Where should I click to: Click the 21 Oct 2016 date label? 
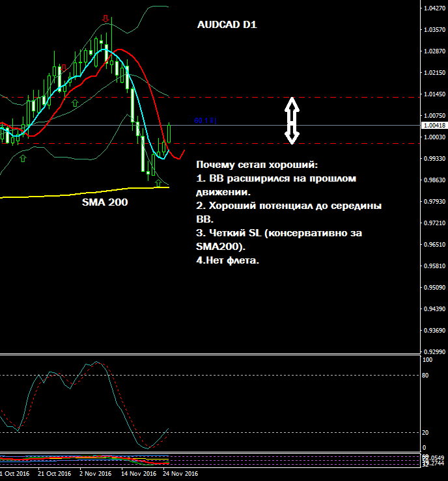[x=54, y=474]
